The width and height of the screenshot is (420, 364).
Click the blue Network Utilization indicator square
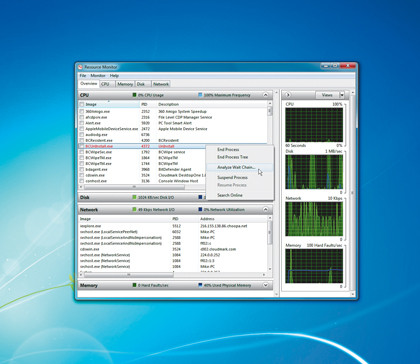[200, 209]
